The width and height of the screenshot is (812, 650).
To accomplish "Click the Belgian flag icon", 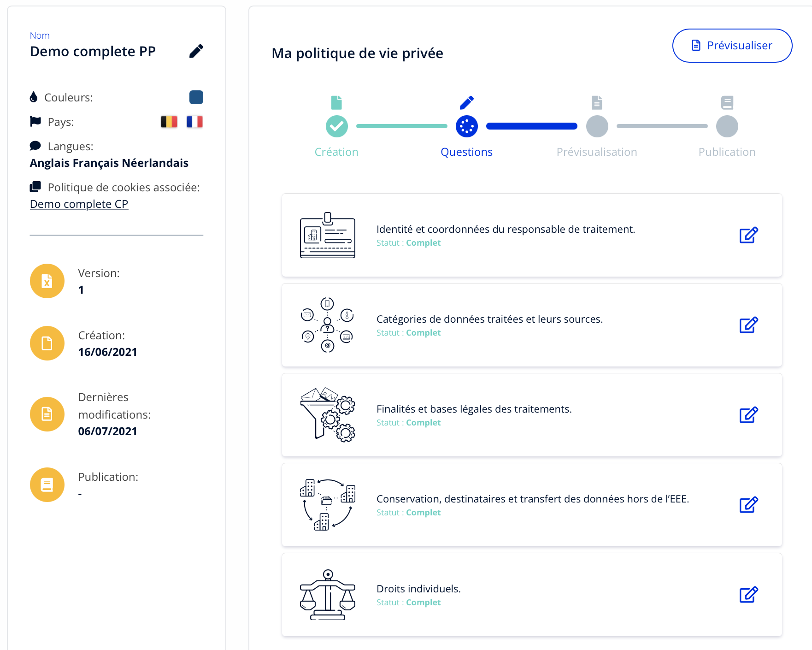I will click(x=169, y=122).
